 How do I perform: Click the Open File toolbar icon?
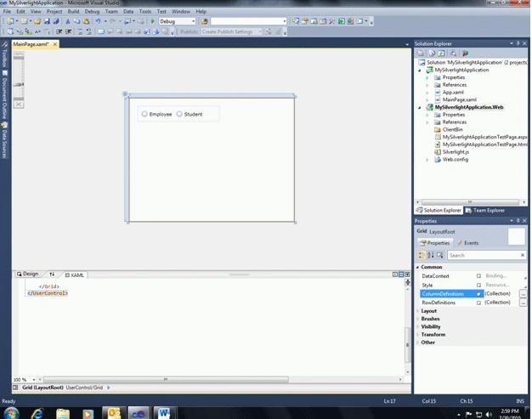pyautogui.click(x=37, y=21)
